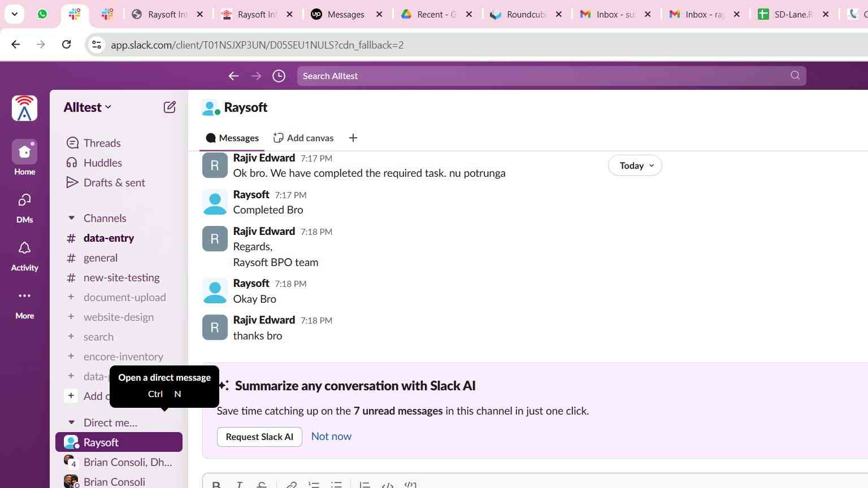Click the 7:17 PM timestamp beside Raysoft
868x488 pixels.
click(290, 195)
